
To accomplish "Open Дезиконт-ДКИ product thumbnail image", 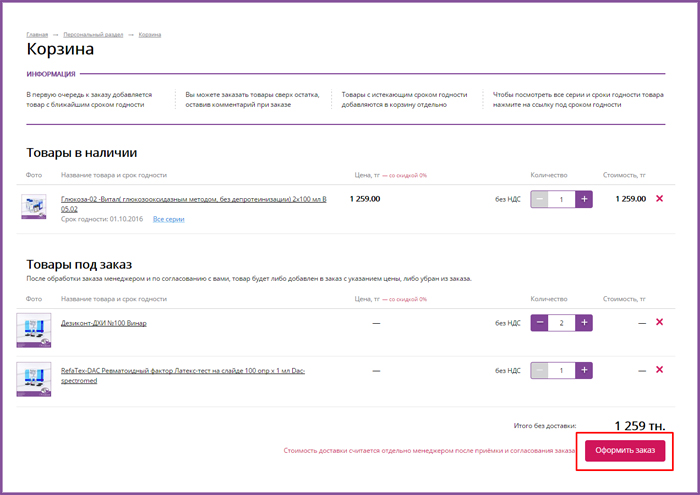I will [x=34, y=329].
